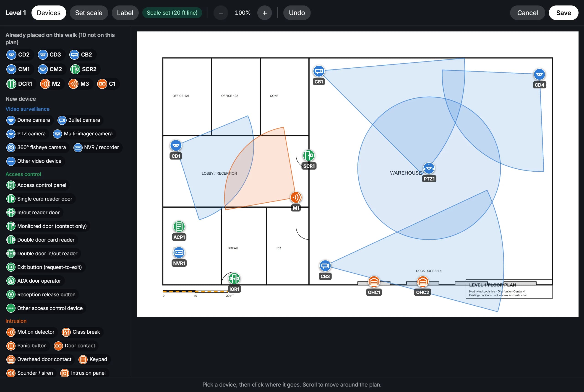Click the CD1 dome camera in lobby

tap(176, 145)
